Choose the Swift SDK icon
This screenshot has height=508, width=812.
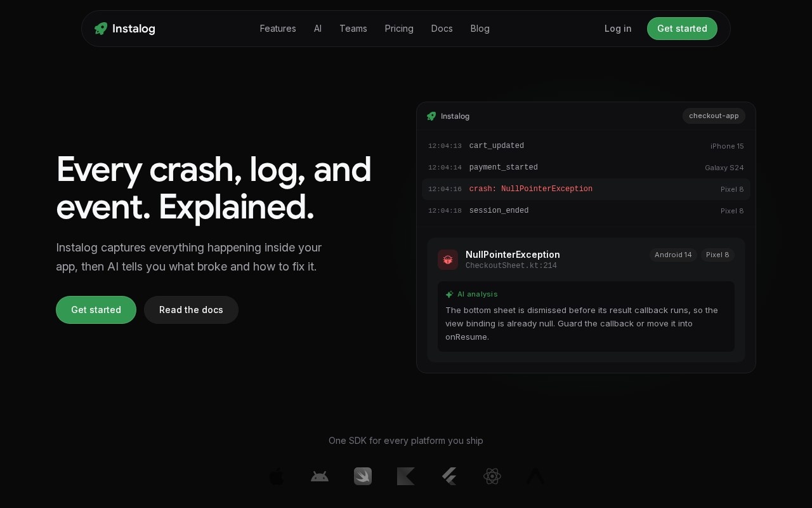[363, 476]
